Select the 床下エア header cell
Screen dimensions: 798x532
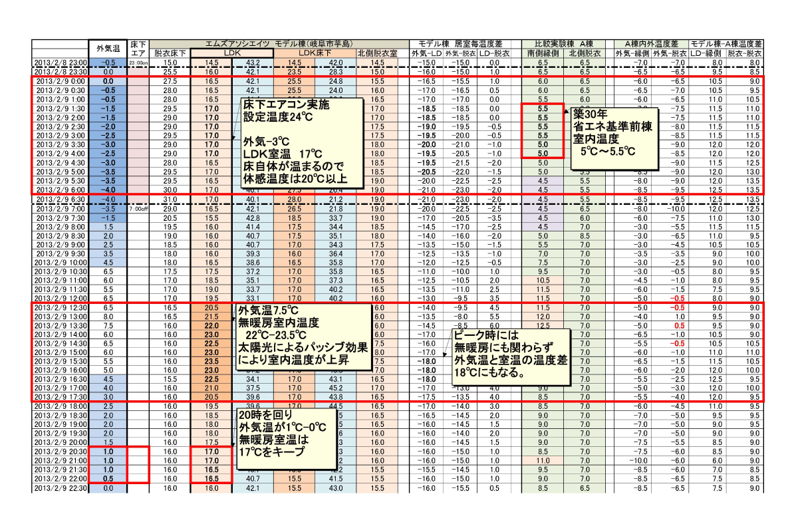138,48
